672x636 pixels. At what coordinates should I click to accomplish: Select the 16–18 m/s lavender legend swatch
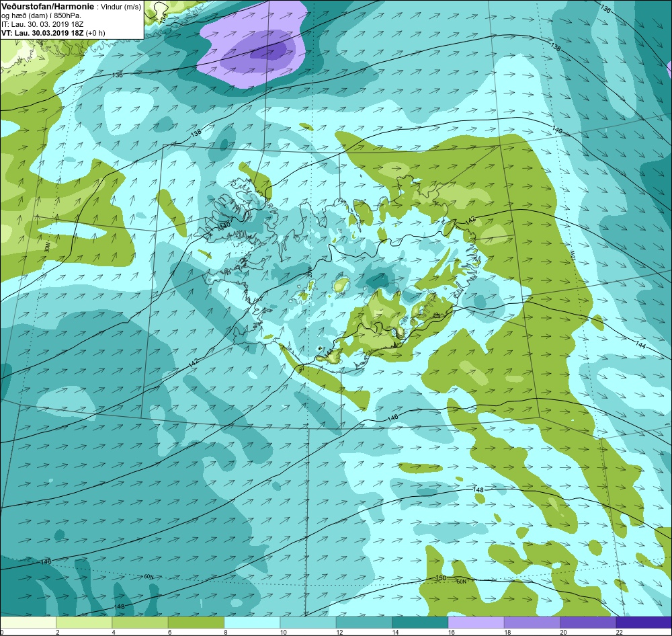476,623
